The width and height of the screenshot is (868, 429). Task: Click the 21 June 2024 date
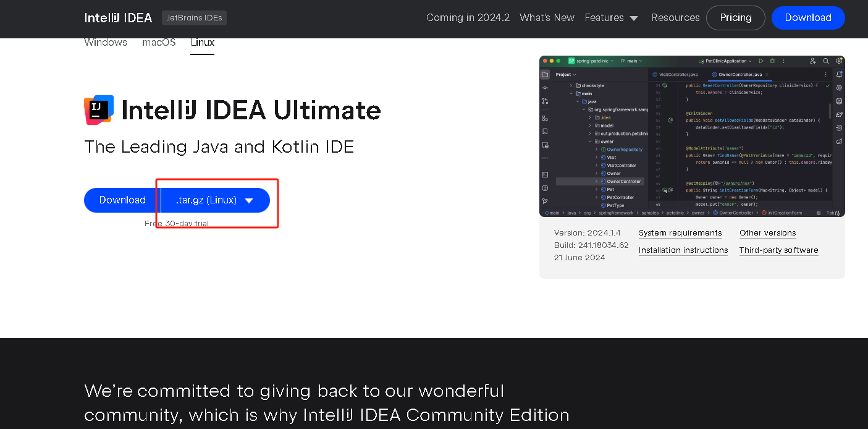pos(579,258)
